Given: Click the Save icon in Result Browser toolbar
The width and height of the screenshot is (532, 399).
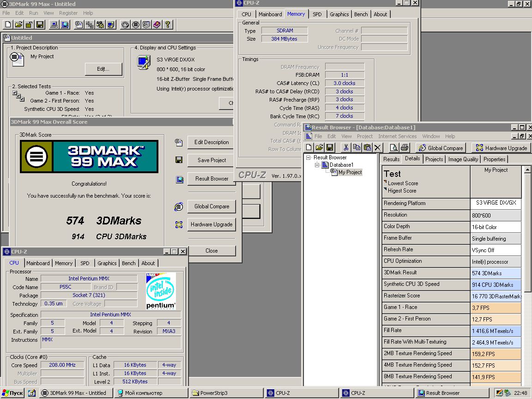Looking at the screenshot, I should [330, 147].
